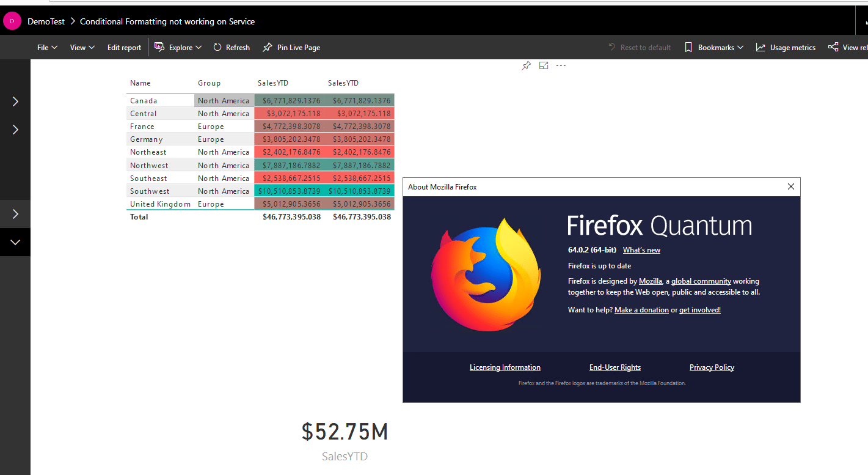Open the table visual in focus mode
Screen dimensions: 868x475
[x=544, y=65]
